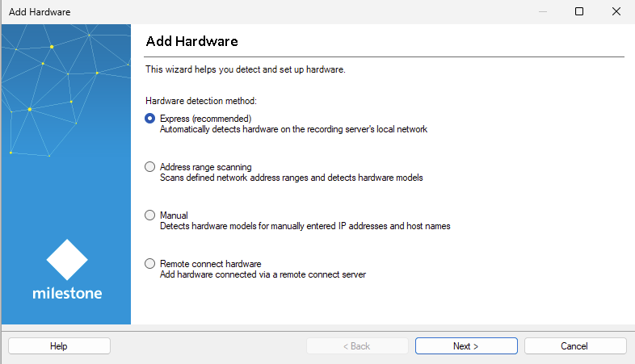Click 'Hardware detection method:' label
Image resolution: width=635 pixels, height=364 pixels.
(x=201, y=101)
